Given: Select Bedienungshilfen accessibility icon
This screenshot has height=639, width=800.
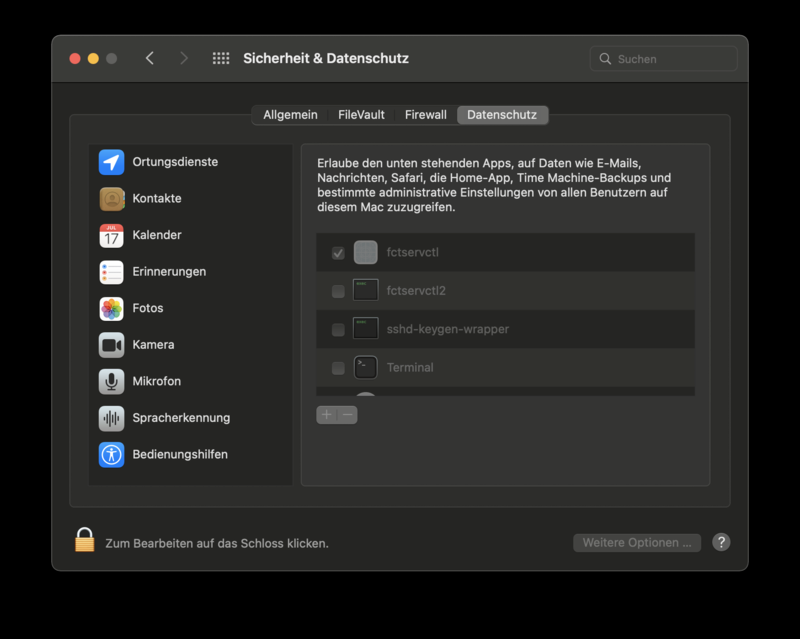Looking at the screenshot, I should click(111, 454).
